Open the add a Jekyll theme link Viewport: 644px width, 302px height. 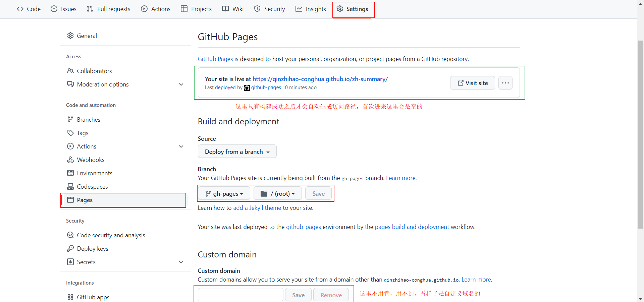pyautogui.click(x=257, y=208)
